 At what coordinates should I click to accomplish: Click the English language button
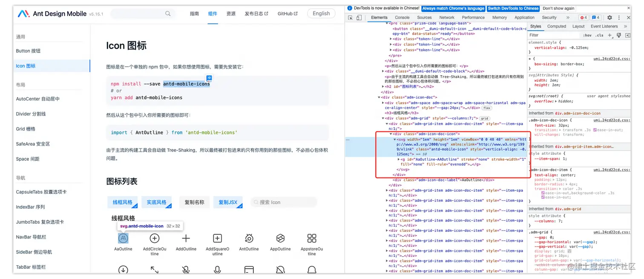pyautogui.click(x=321, y=14)
